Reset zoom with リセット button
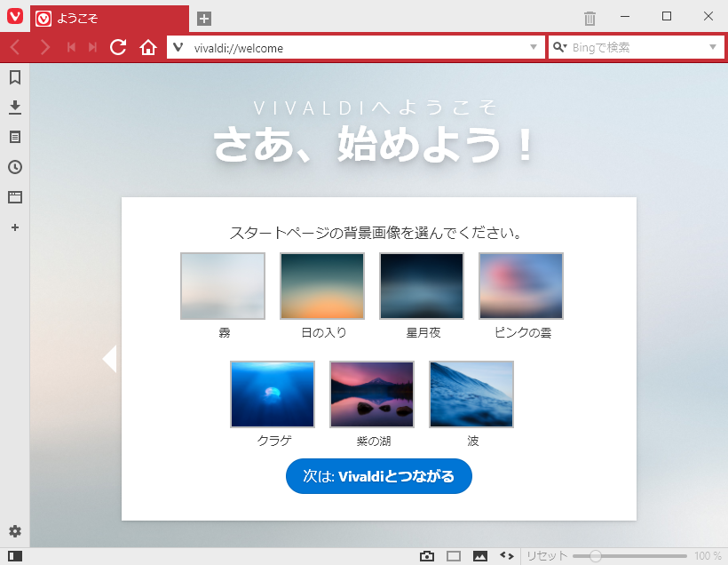The height and width of the screenshot is (565, 728). point(547,556)
